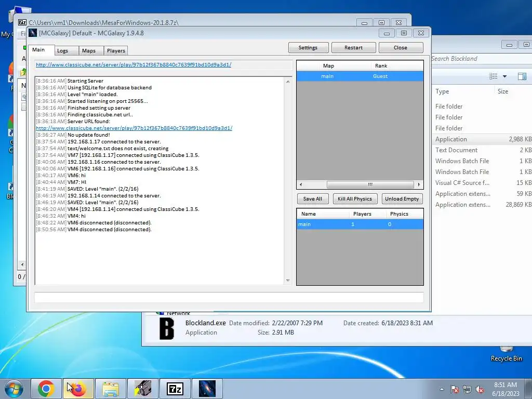Image resolution: width=532 pixels, height=399 pixels.
Task: Click the players list horizontal scrollbar thumb
Action: (x=370, y=184)
